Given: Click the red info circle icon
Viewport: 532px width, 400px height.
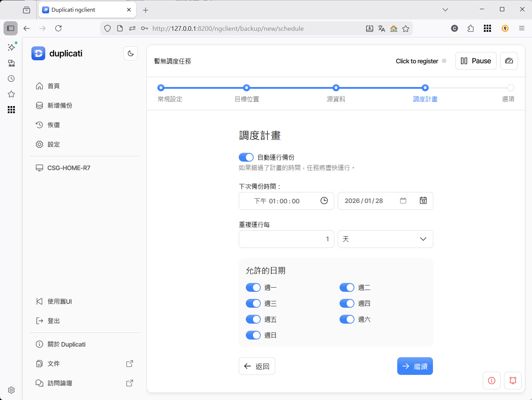Looking at the screenshot, I should tap(491, 381).
